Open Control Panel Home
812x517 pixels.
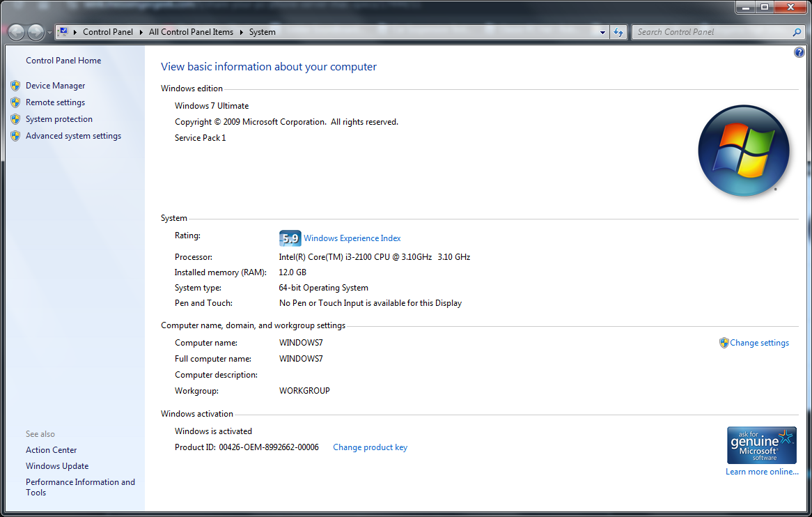(63, 61)
